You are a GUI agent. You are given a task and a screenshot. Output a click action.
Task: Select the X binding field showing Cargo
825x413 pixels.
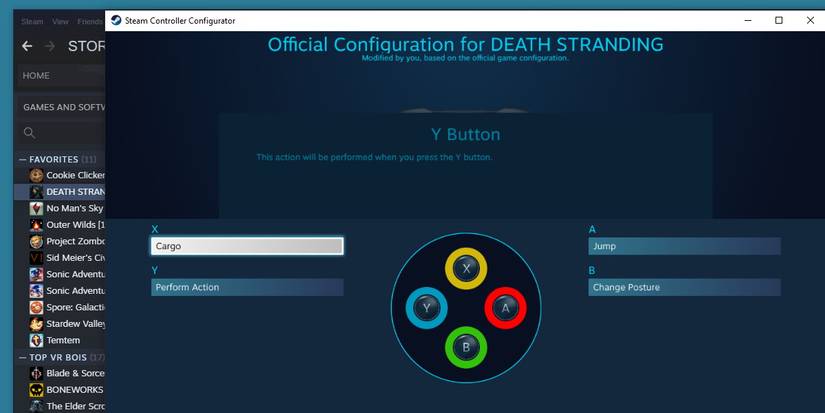[247, 246]
